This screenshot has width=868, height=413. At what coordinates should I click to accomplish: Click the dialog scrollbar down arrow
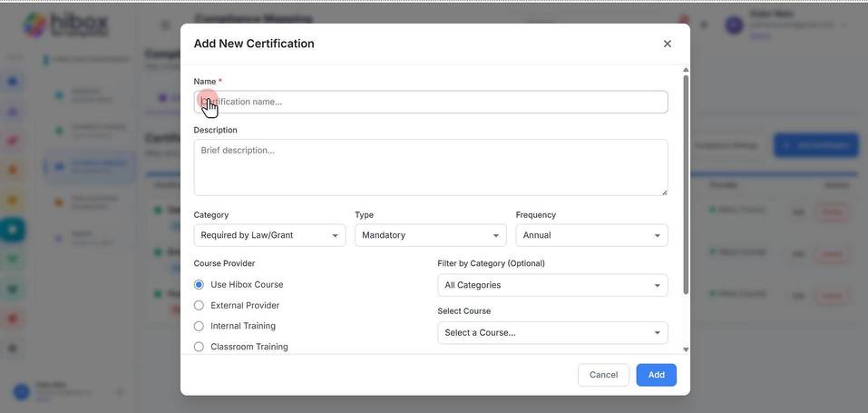point(686,349)
